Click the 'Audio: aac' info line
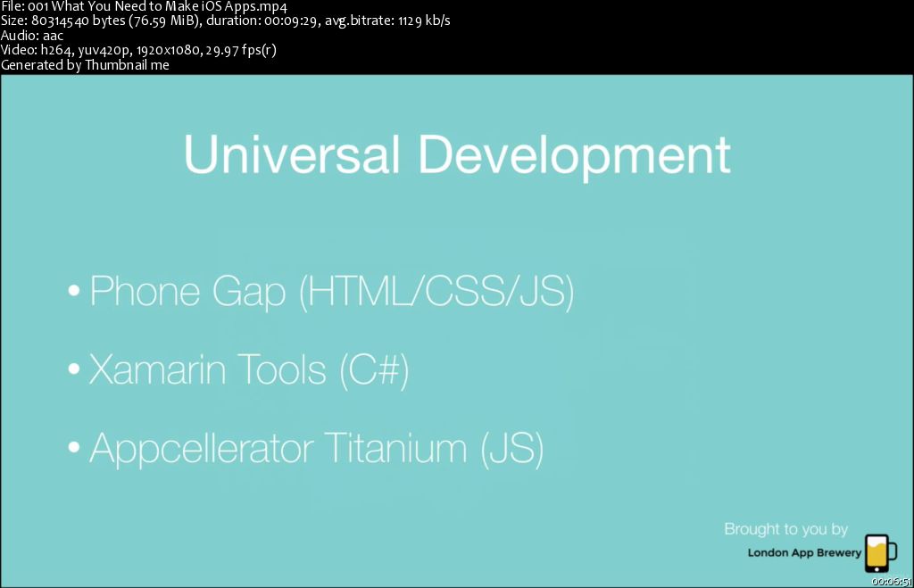Image resolution: width=914 pixels, height=588 pixels. point(32,35)
